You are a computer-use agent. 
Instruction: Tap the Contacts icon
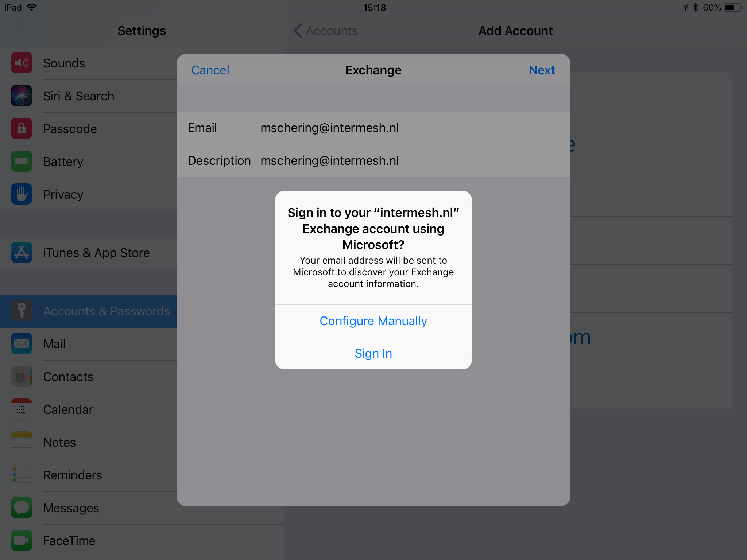[x=22, y=377]
